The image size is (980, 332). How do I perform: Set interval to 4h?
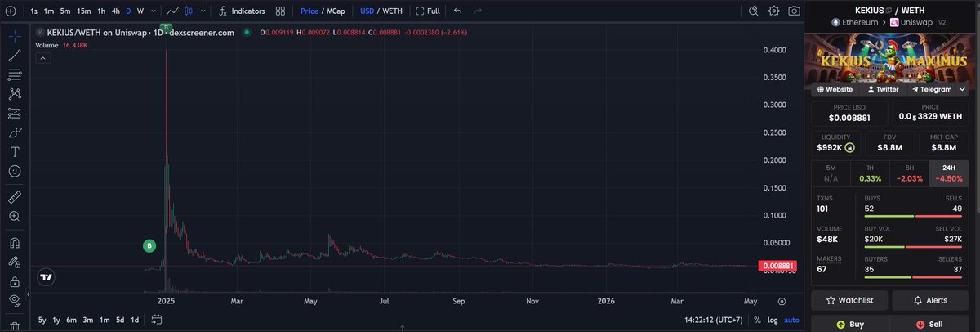[x=116, y=11]
